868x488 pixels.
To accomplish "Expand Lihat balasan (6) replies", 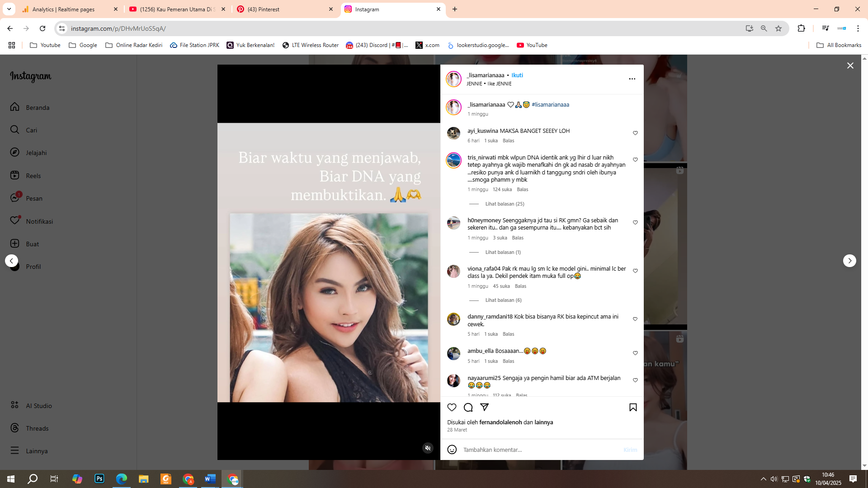I will pos(503,300).
